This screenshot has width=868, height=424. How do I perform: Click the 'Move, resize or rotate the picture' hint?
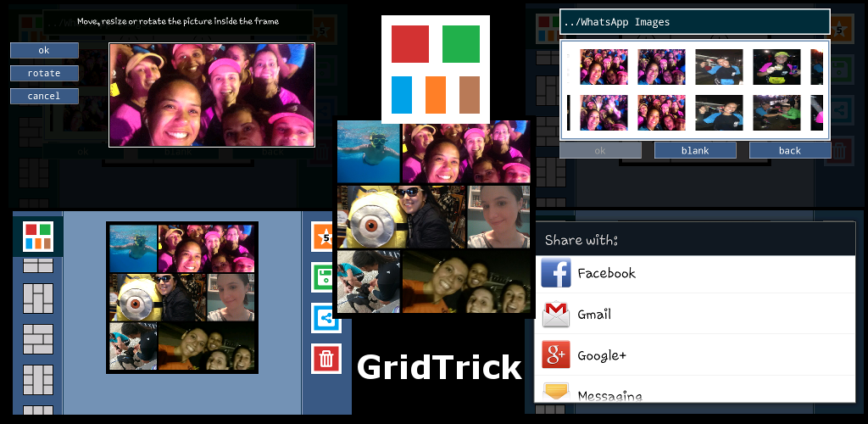point(178,21)
